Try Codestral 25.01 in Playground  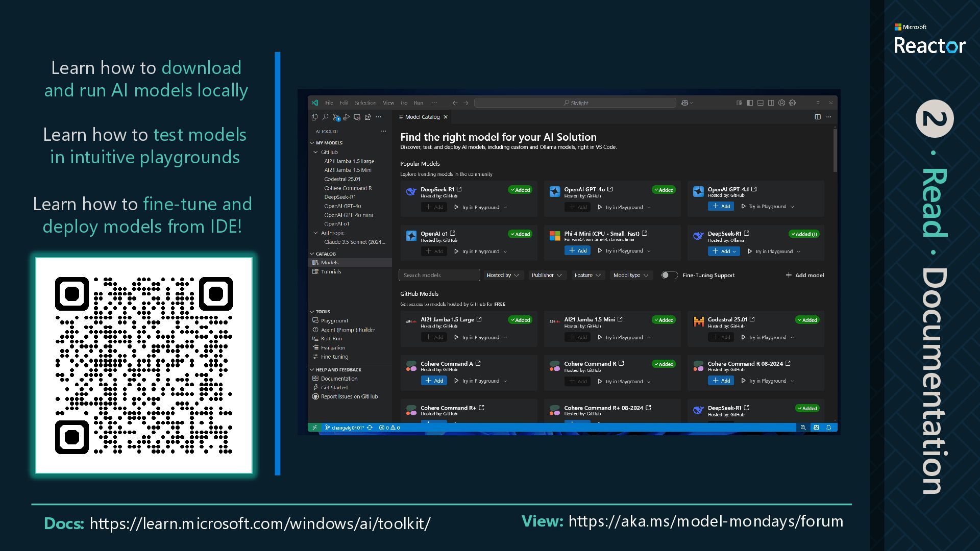click(x=767, y=337)
